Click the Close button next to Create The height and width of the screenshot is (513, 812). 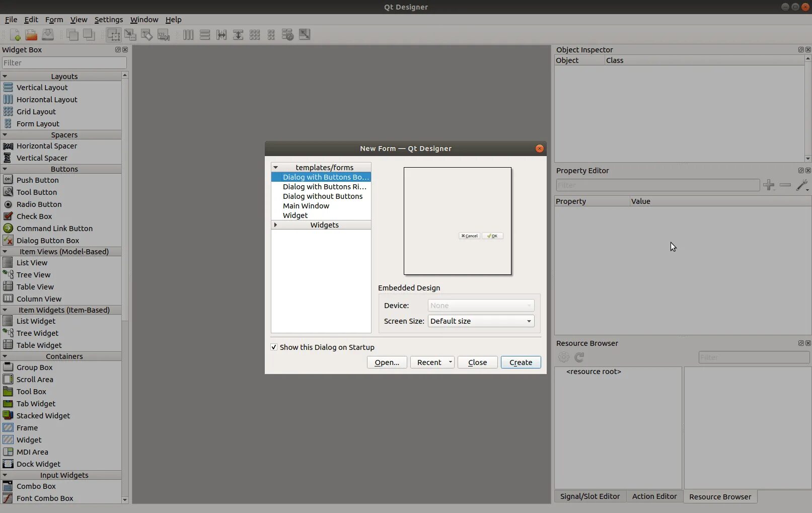click(x=478, y=362)
